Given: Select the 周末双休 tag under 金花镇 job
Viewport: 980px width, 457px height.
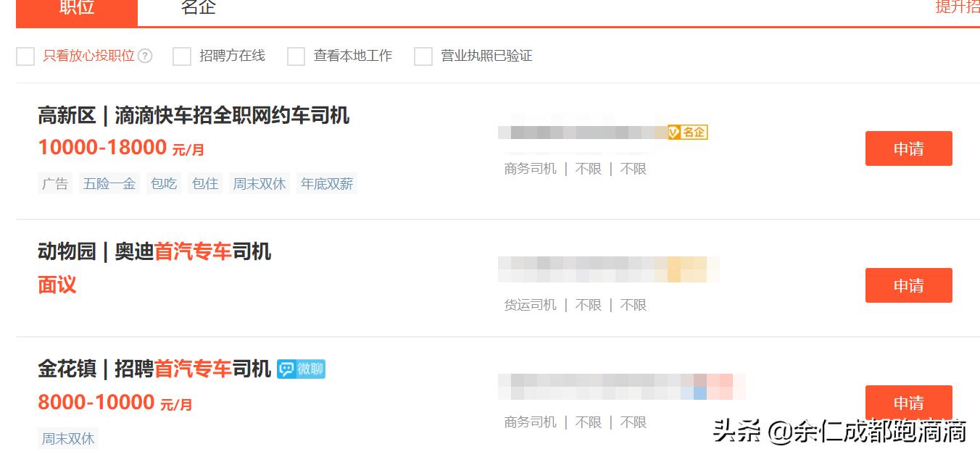Looking at the screenshot, I should [x=67, y=438].
